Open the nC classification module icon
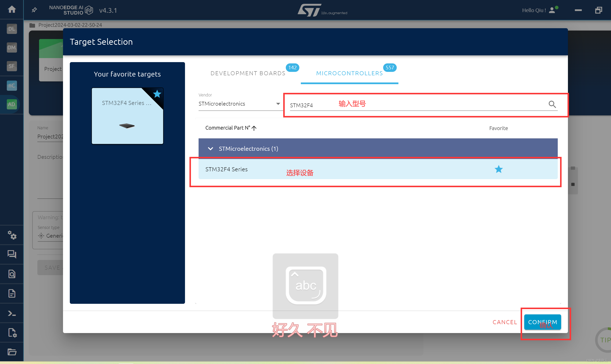 pos(11,86)
